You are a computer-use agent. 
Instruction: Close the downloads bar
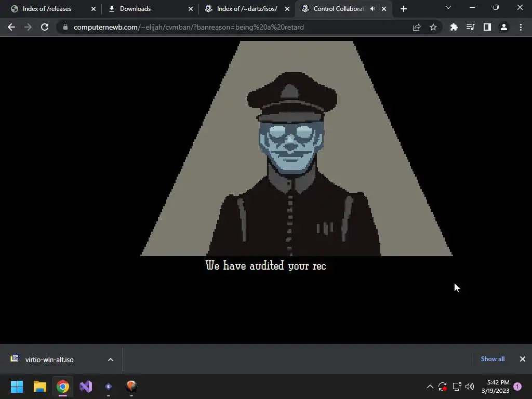click(523, 359)
